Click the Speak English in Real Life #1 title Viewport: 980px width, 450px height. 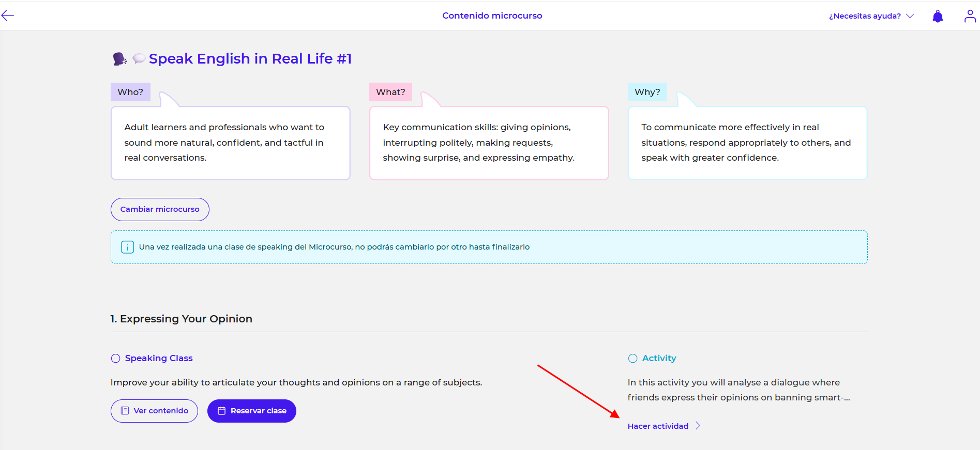tap(250, 59)
